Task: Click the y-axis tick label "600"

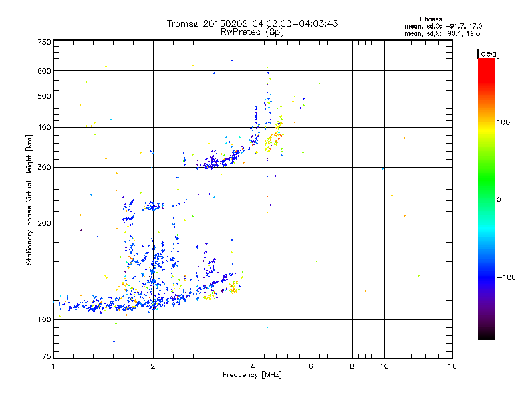Action: (x=44, y=71)
